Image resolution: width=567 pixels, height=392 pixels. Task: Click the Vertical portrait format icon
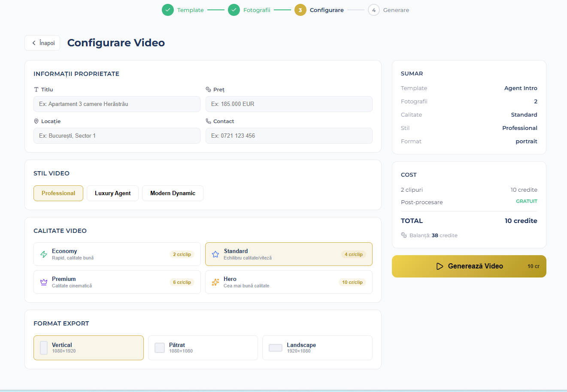(44, 348)
